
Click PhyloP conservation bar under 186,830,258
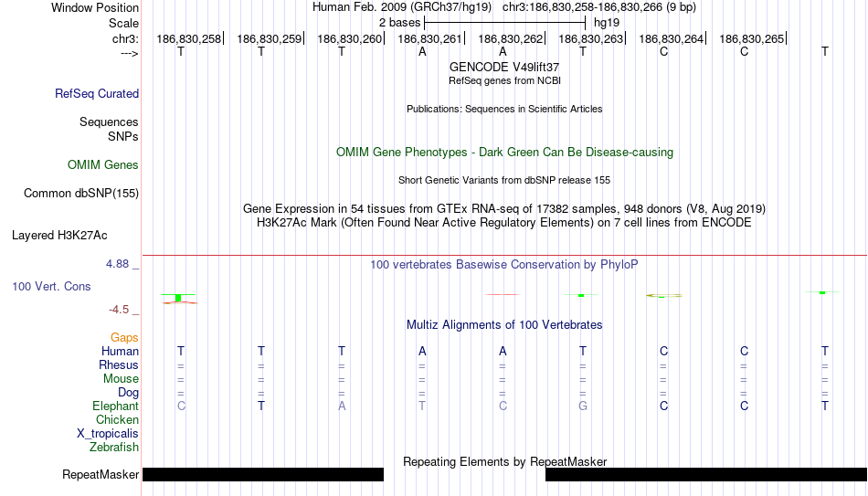tap(178, 299)
